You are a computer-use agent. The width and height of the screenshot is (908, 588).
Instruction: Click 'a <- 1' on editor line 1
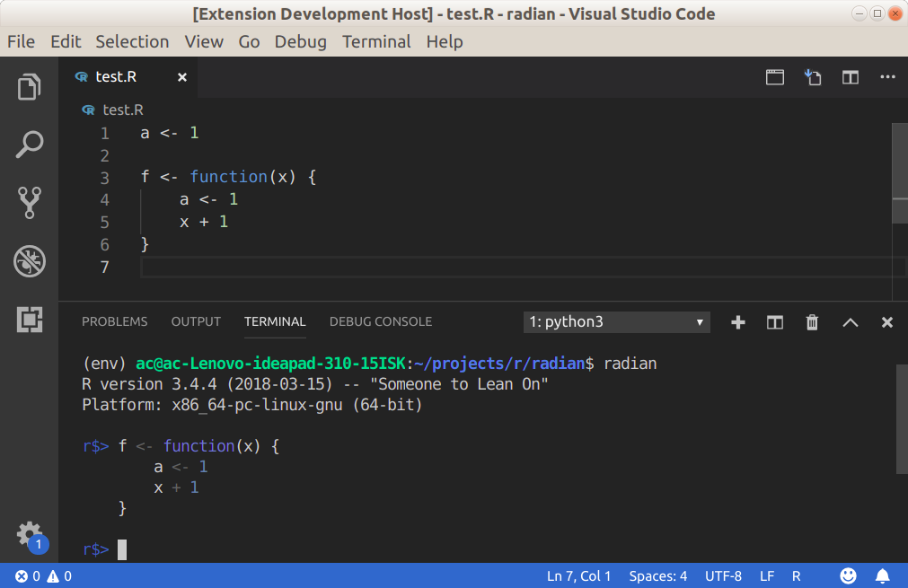click(170, 133)
